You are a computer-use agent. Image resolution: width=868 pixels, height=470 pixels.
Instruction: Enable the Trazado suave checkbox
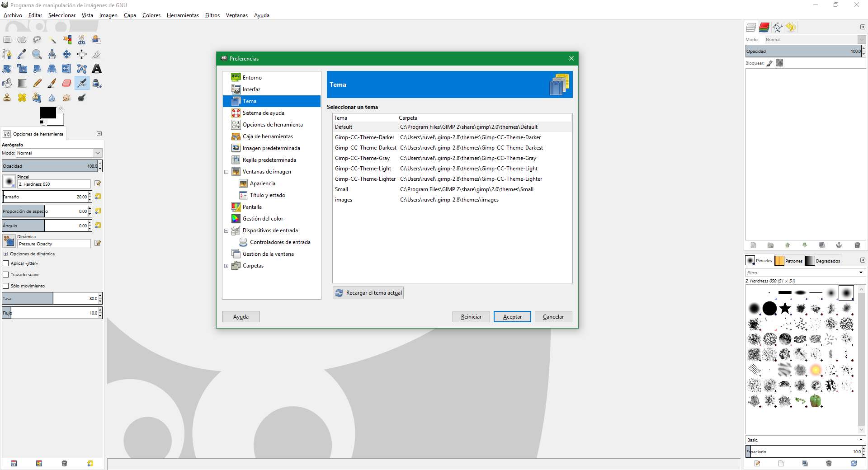6,275
